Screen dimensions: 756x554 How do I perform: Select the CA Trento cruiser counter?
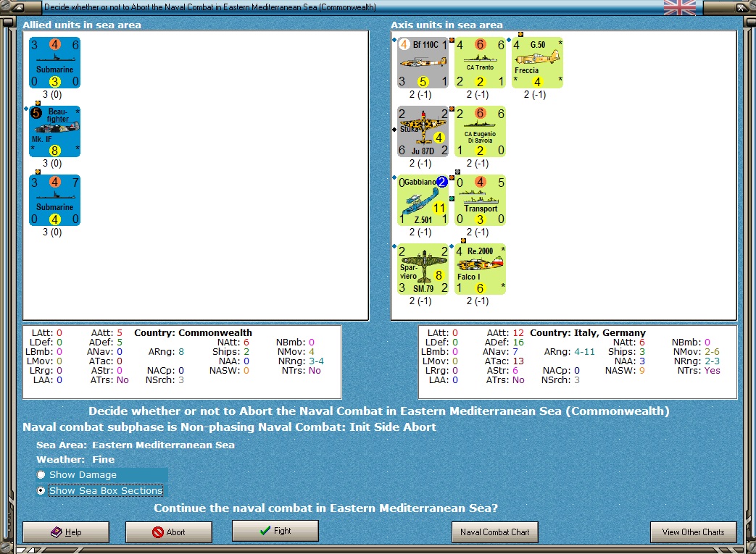[480, 62]
